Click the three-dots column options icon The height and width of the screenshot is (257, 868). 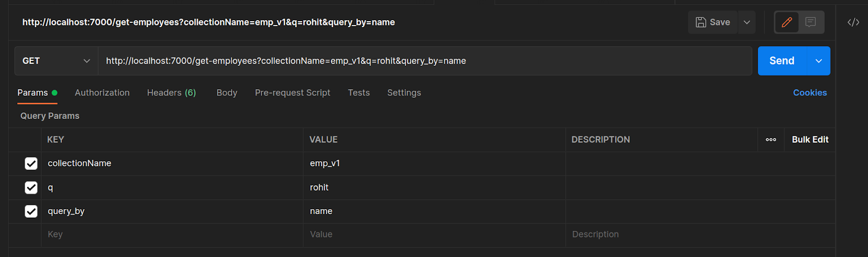(771, 140)
